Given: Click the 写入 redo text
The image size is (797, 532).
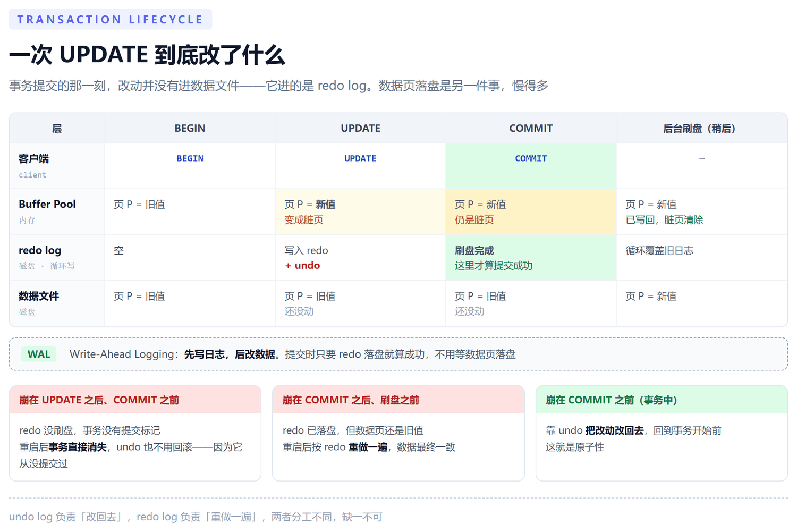Looking at the screenshot, I should 306,250.
